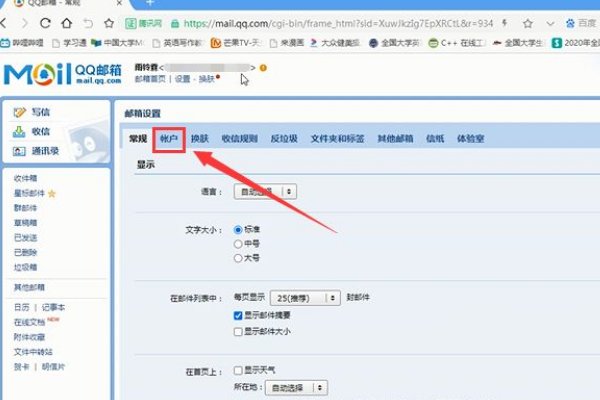This screenshot has height=400, width=600.
Task: Select 大号 text size radio
Action: (x=238, y=258)
